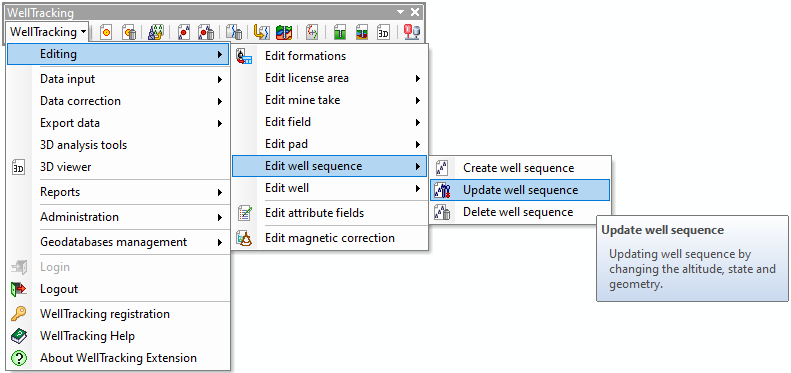Click the toolbar icon showing a page with a target
Viewport: 791px width, 373px height.
[106, 33]
